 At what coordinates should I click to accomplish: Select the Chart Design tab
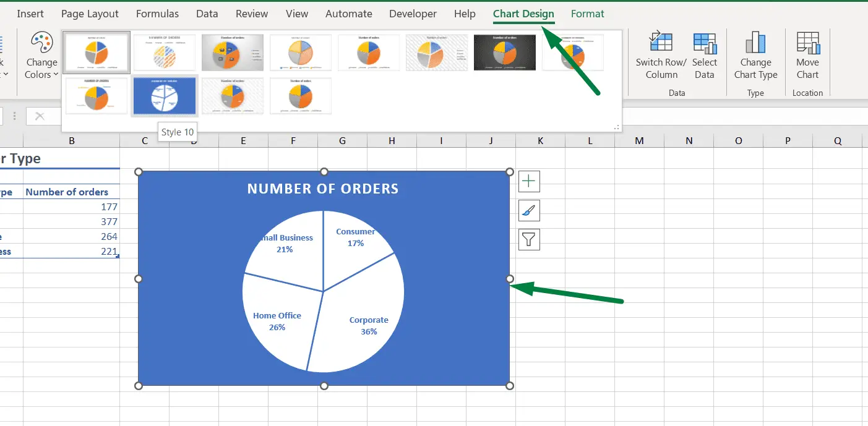tap(523, 14)
